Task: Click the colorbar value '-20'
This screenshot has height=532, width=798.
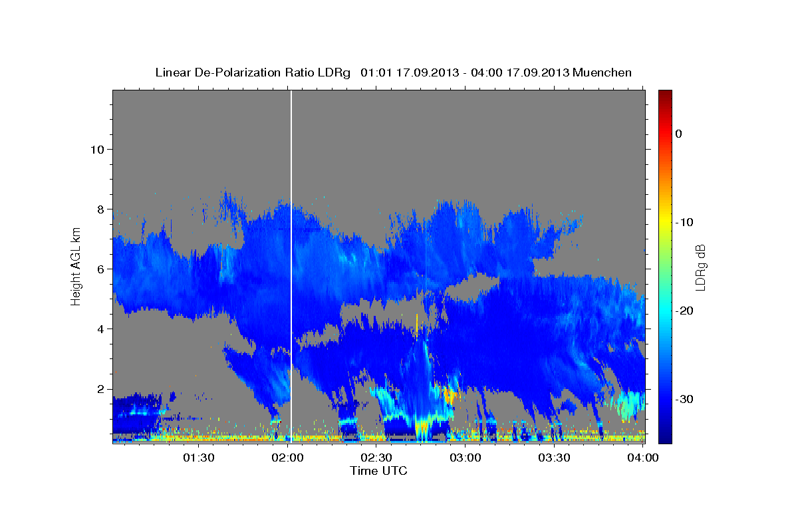Action: pyautogui.click(x=684, y=311)
